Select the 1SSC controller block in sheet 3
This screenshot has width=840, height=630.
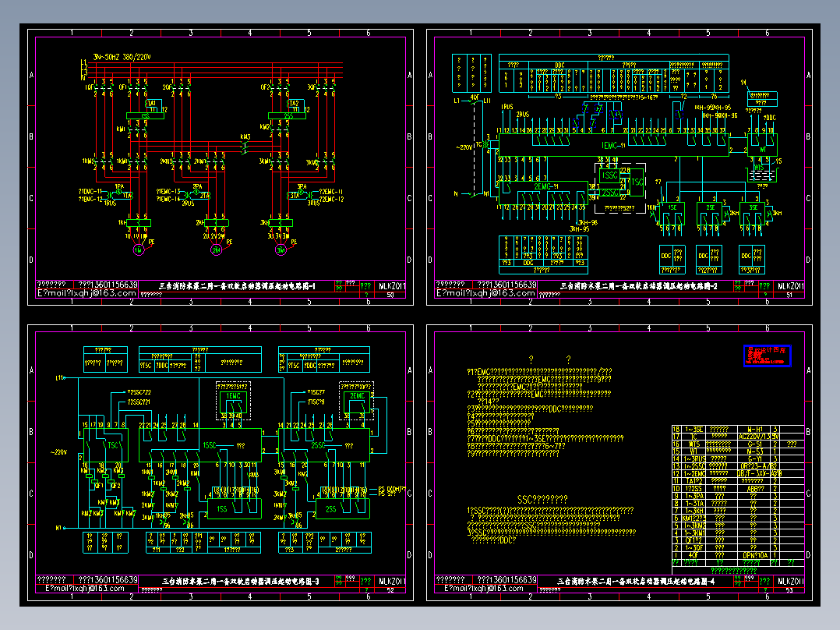tap(200, 445)
